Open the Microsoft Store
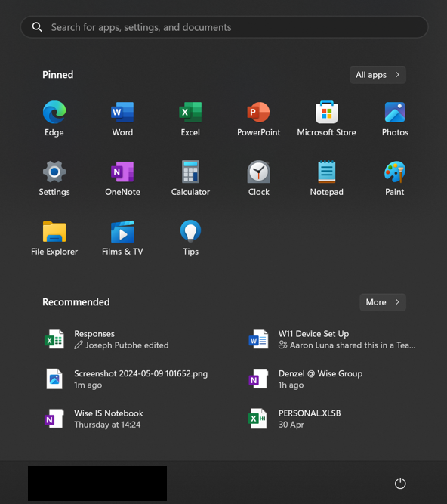 click(327, 118)
